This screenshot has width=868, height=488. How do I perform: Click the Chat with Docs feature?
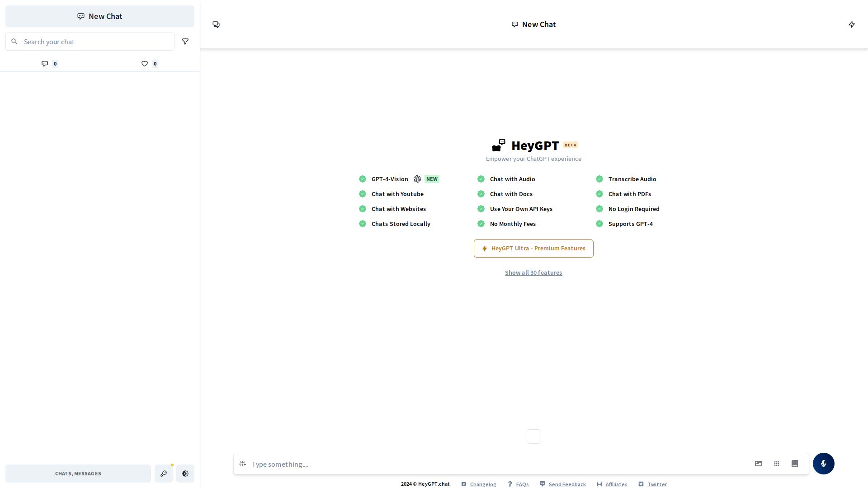click(511, 194)
